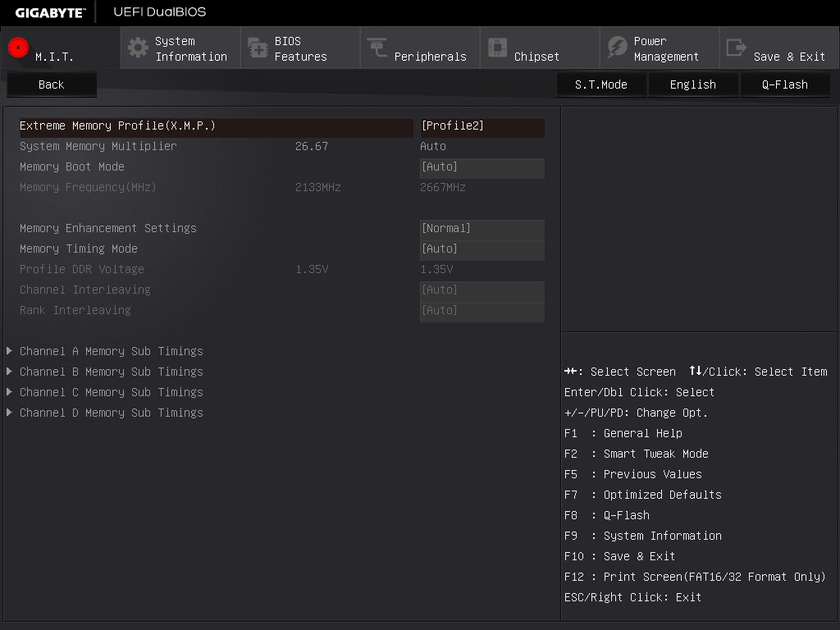Open the Memory Timing Mode dropdown
The width and height of the screenshot is (840, 630).
482,249
